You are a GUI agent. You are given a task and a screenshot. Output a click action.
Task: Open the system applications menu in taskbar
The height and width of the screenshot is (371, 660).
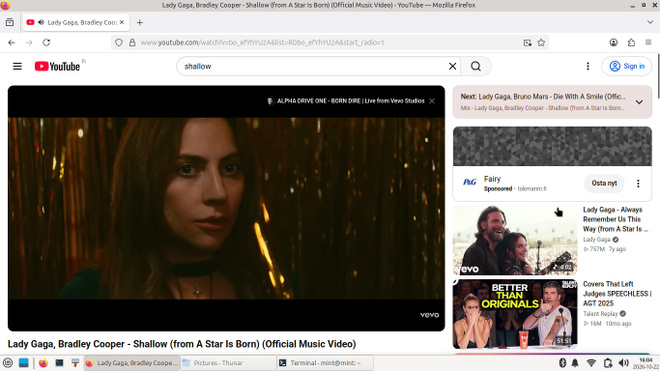click(8, 363)
